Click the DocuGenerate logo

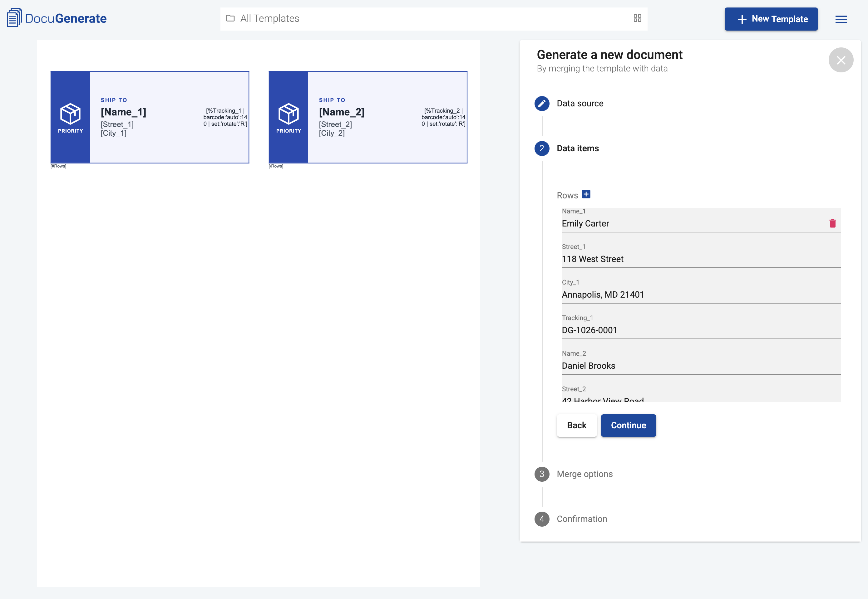point(57,18)
